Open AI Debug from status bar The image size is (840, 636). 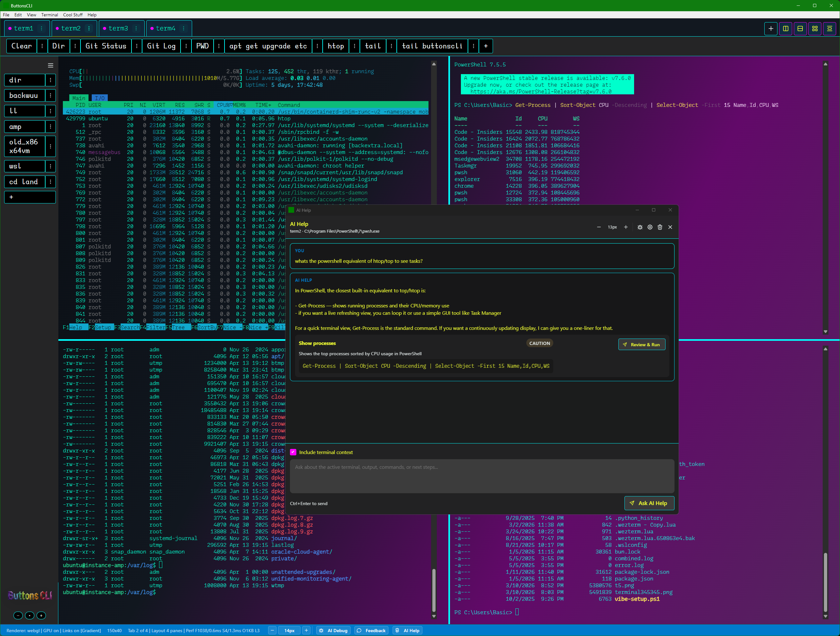[x=334, y=630]
